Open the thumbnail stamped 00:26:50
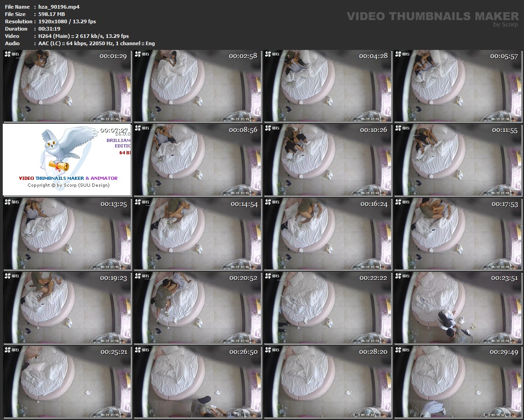The width and height of the screenshot is (524, 420). click(x=197, y=382)
